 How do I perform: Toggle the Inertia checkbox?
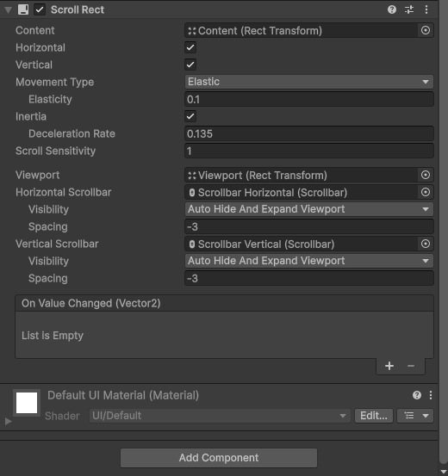click(x=190, y=116)
